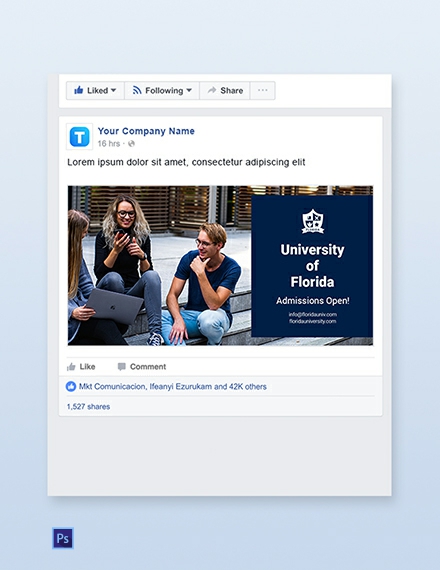Click the floridauniversity.com text
Viewport: 440px width, 570px height.
[x=313, y=321]
